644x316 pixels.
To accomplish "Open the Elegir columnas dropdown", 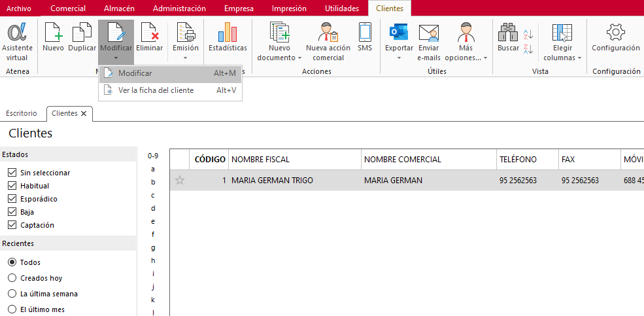I will 562,58.
